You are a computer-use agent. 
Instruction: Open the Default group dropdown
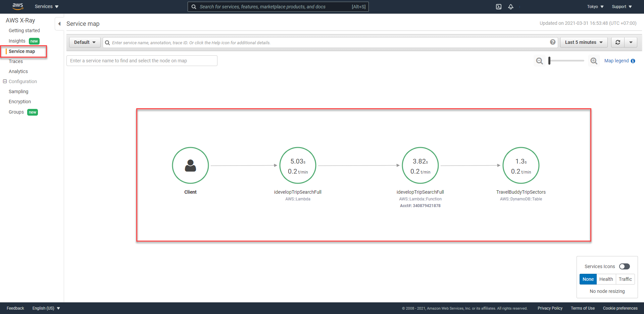(85, 42)
